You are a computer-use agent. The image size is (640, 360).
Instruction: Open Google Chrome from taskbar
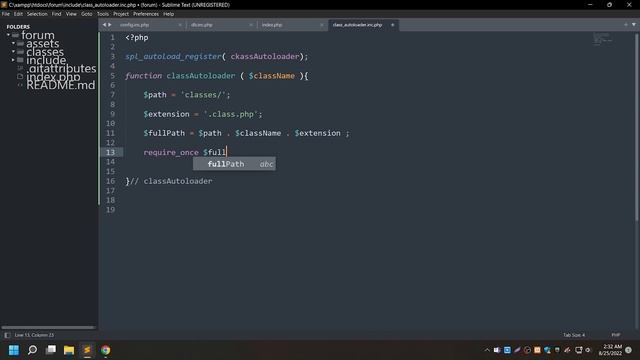[x=105, y=350]
